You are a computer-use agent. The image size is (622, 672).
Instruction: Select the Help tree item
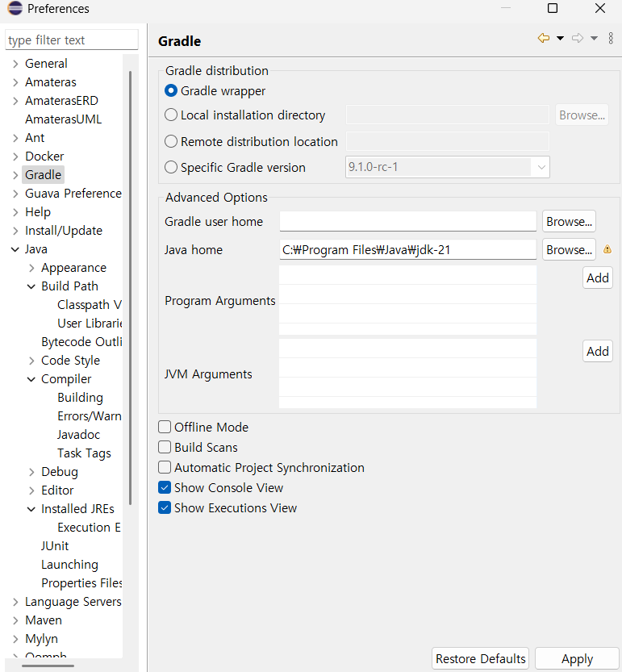coord(38,212)
